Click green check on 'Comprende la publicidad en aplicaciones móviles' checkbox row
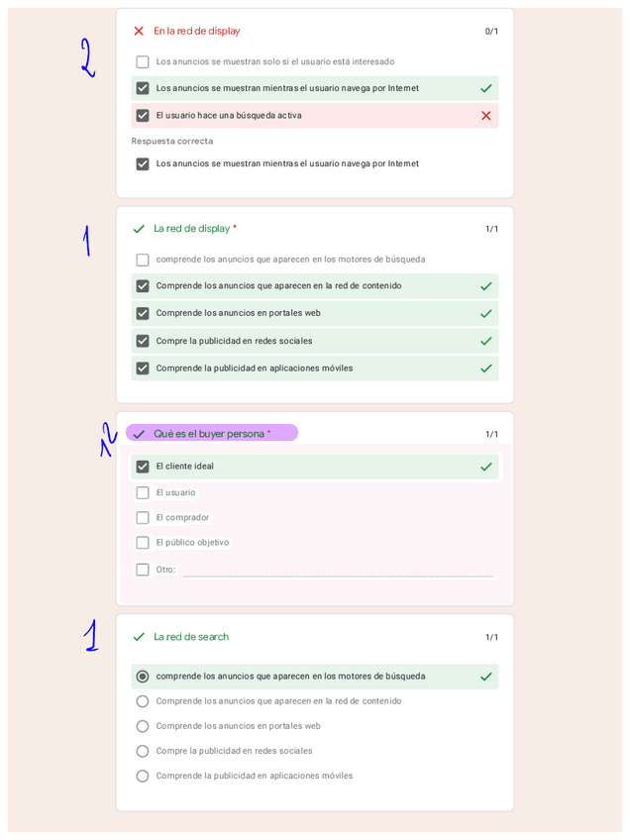Screen dimensions: 630x840 point(485,368)
